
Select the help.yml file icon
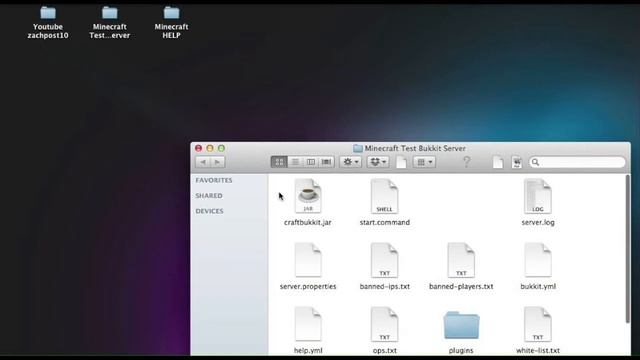pyautogui.click(x=308, y=324)
